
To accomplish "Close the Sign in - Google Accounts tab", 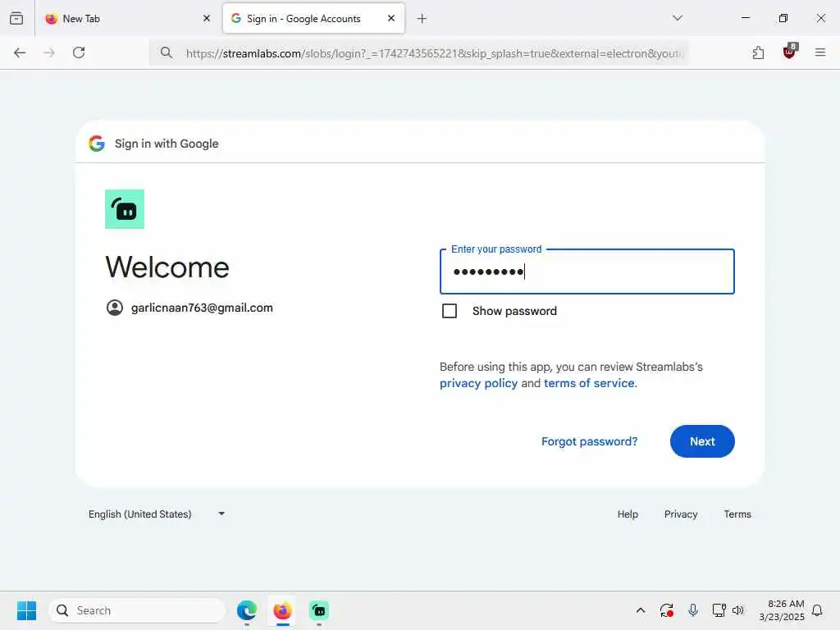I will click(391, 18).
